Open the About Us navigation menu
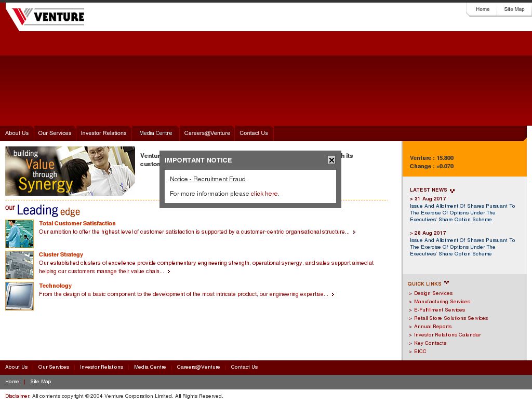Image resolution: width=532 pixels, height=405 pixels. point(17,133)
